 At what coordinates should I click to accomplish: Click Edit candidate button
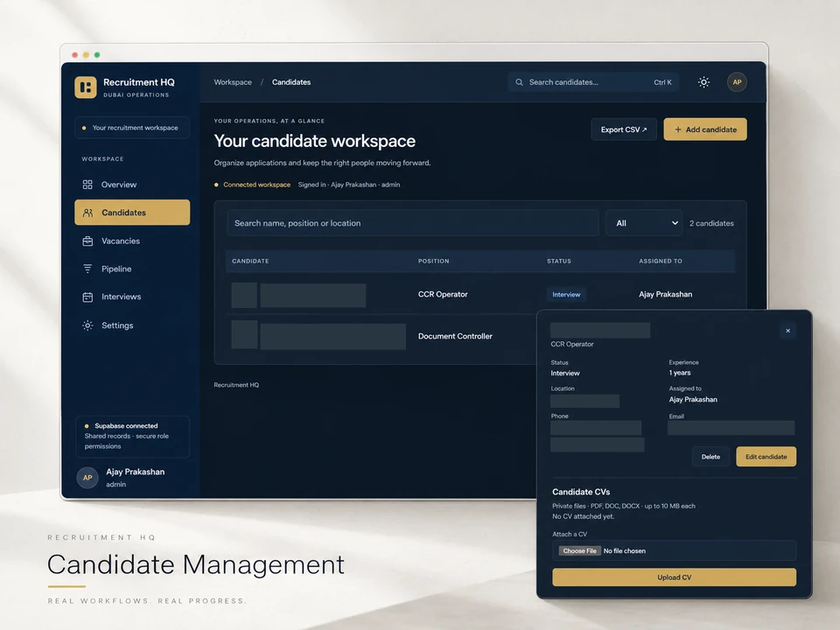point(766,457)
